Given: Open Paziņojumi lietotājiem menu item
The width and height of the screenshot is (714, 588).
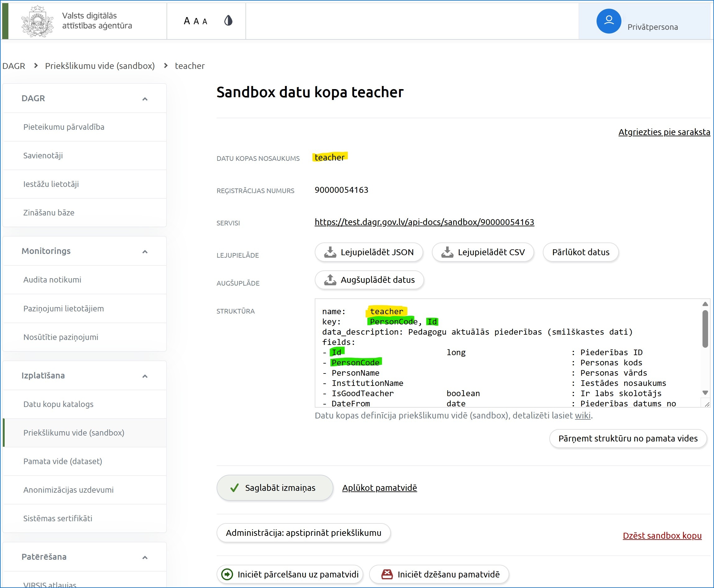Looking at the screenshot, I should point(85,309).
